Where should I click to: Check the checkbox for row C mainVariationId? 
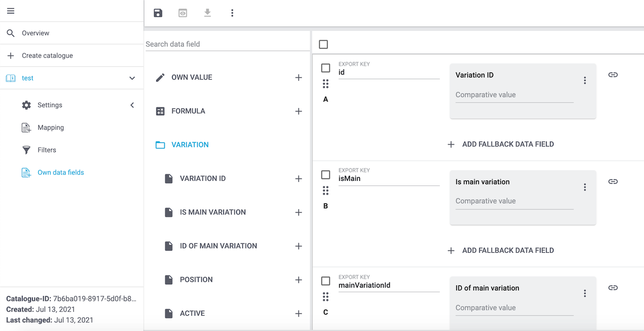coord(325,281)
